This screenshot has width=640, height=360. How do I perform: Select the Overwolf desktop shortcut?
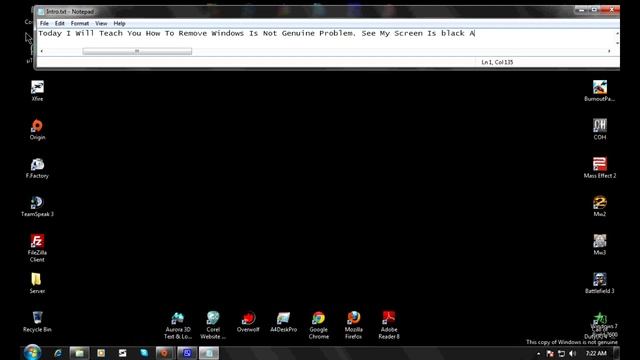tap(248, 322)
